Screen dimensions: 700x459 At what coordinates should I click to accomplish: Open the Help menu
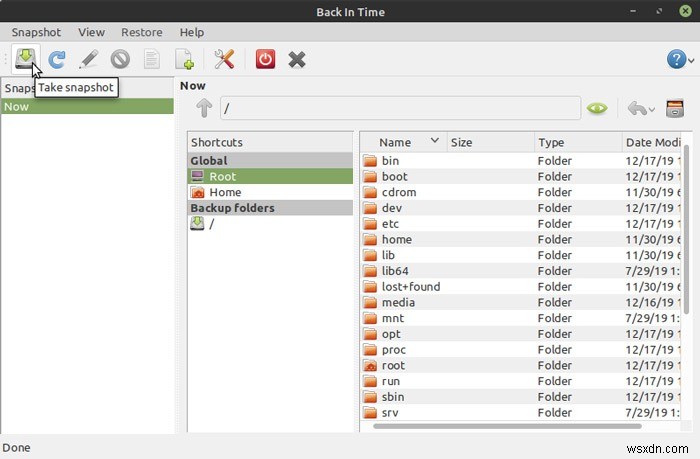click(x=192, y=32)
